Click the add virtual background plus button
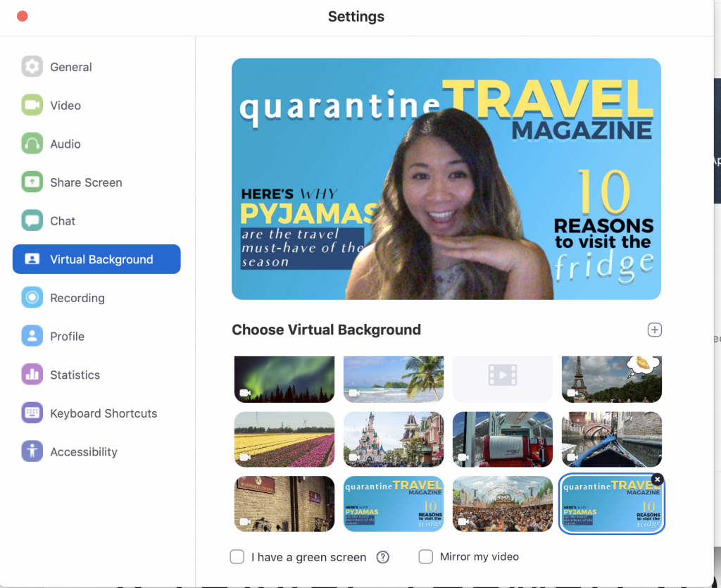The width and height of the screenshot is (721, 588). pyautogui.click(x=655, y=330)
